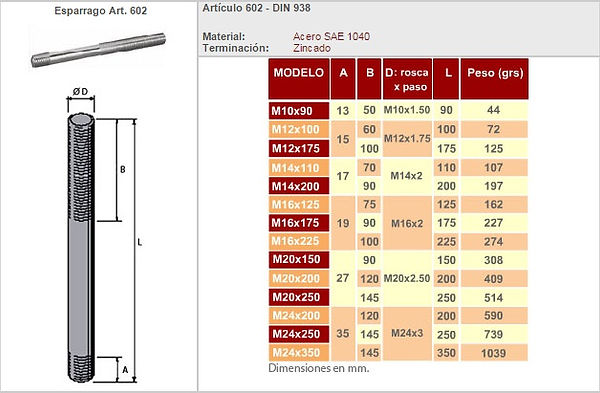Viewport: 600px width, 393px height.
Task: Click the Terminación: label
Action: pos(236,48)
